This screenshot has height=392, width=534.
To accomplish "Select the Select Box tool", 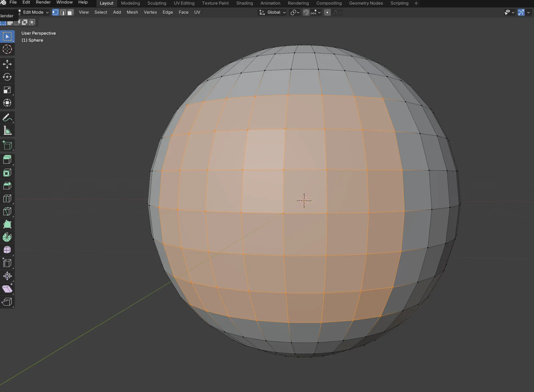I will 7,36.
